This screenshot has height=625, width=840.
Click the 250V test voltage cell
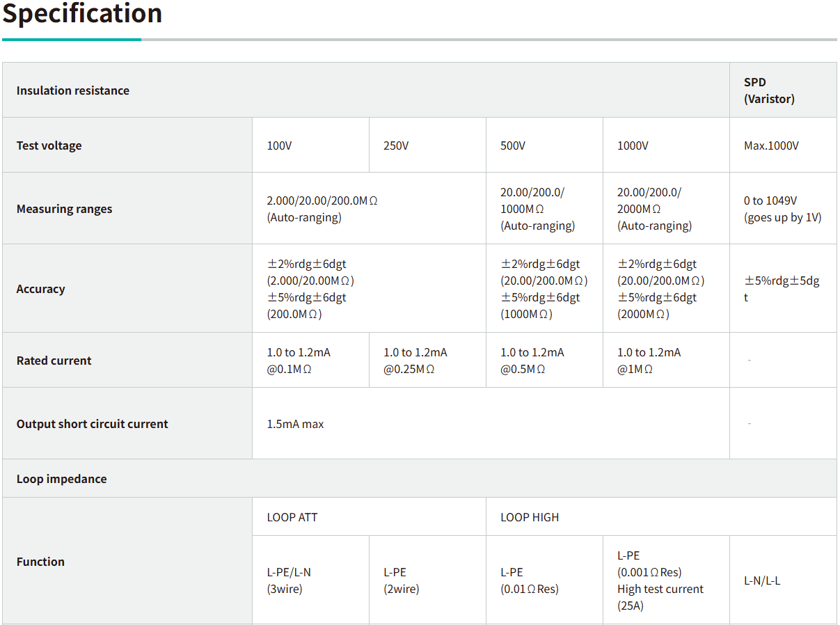click(x=396, y=145)
